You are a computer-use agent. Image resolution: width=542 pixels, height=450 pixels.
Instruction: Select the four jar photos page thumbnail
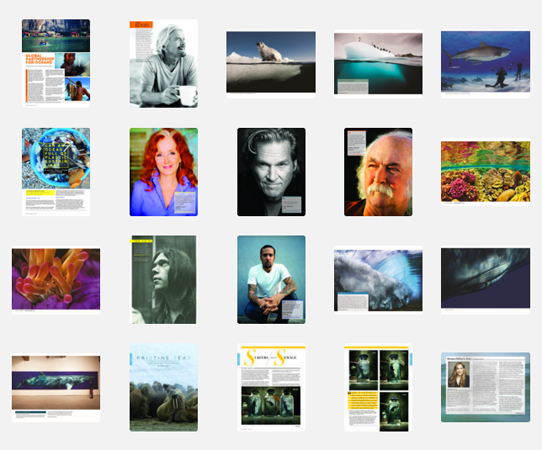[x=378, y=387]
